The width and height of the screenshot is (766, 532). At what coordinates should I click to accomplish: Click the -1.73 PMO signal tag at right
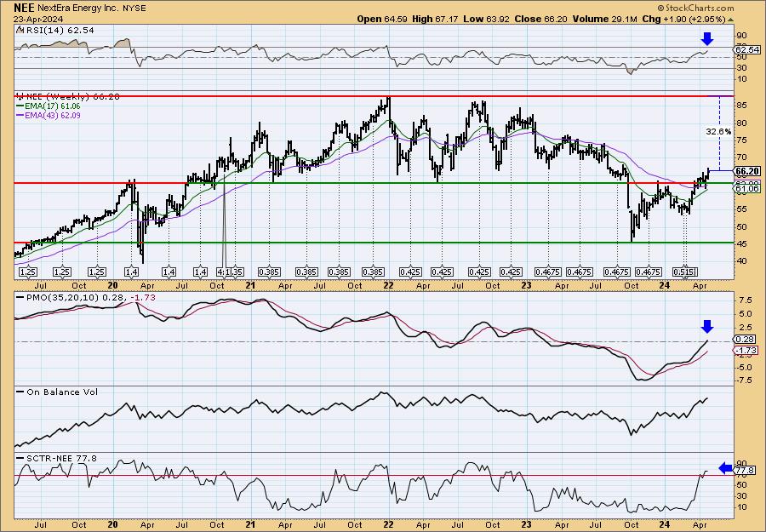pos(747,351)
